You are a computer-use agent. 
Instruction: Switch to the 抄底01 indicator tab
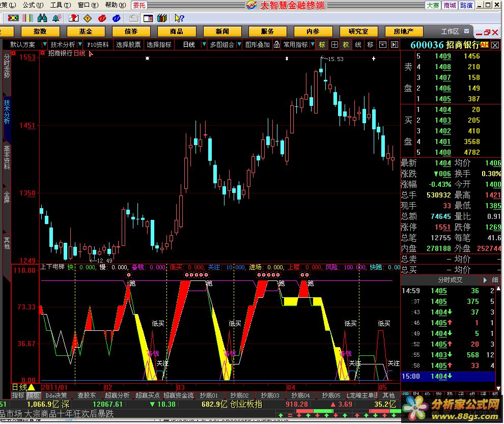click(x=209, y=395)
